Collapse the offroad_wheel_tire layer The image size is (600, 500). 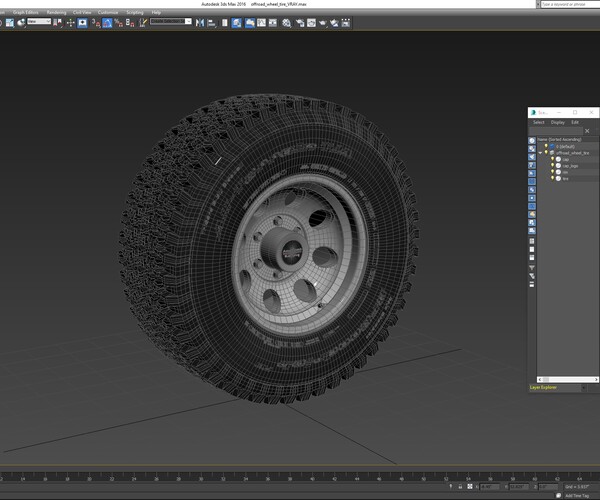(540, 153)
